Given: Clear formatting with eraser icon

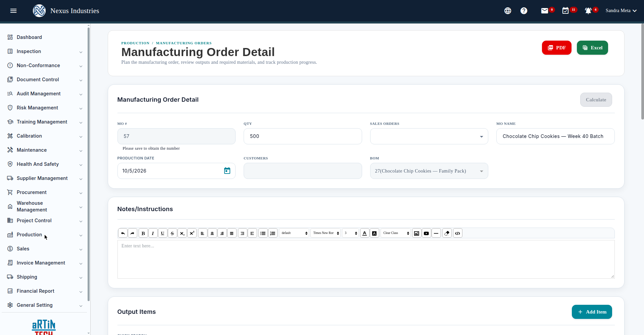Looking at the screenshot, I should tap(447, 233).
